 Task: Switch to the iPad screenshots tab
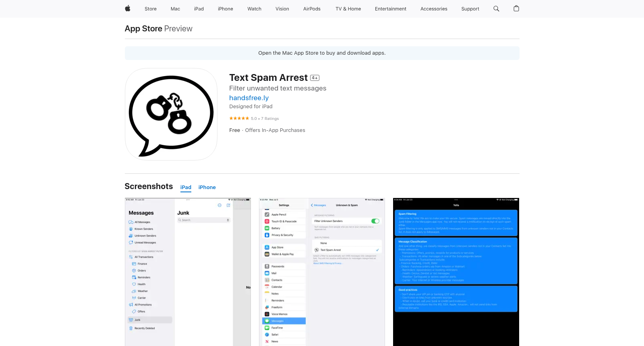186,187
